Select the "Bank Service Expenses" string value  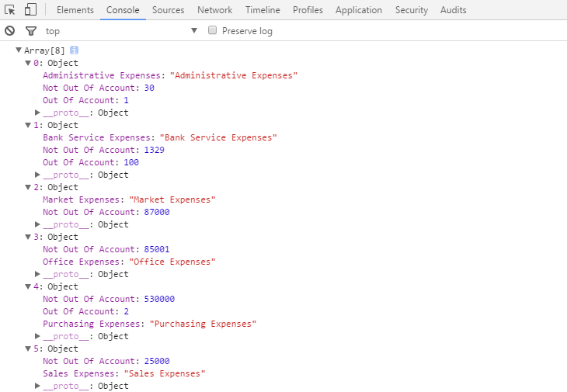pyautogui.click(x=216, y=137)
